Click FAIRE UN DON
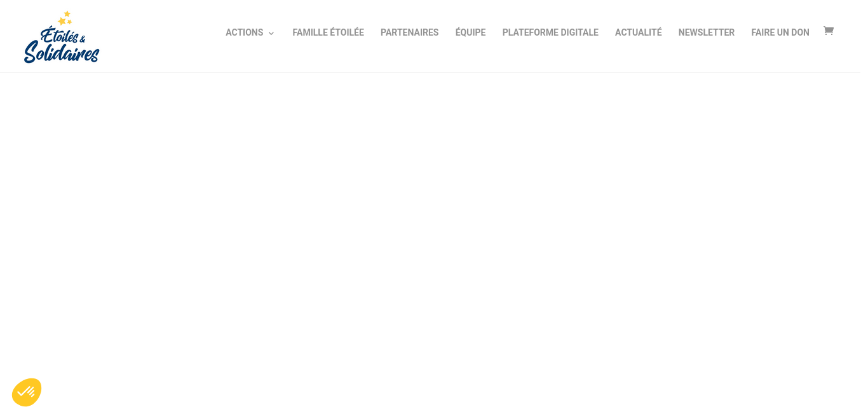The image size is (868, 414). 780,32
